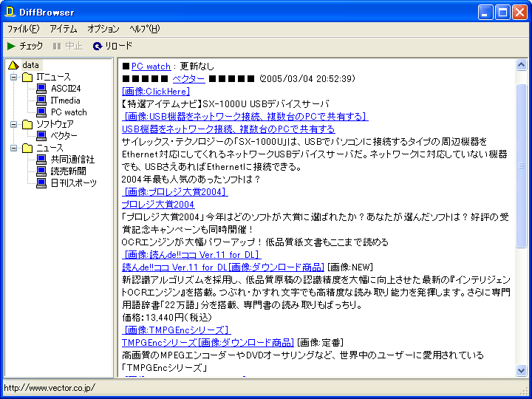Click the vertical scrollbar down arrow
The width and height of the screenshot is (532, 399).
click(x=522, y=370)
